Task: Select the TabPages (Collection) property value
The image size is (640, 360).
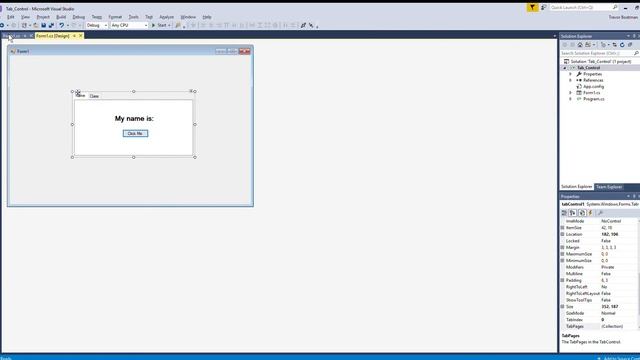Action: click(612, 327)
